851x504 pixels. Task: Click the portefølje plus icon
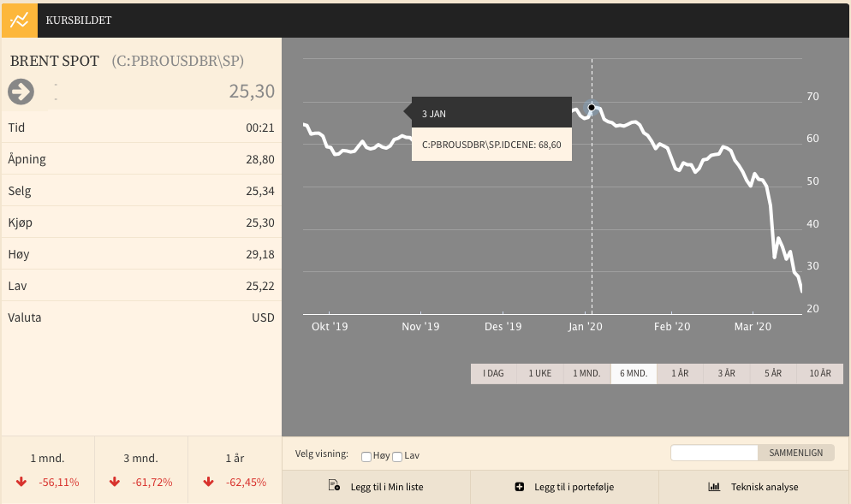[520, 487]
